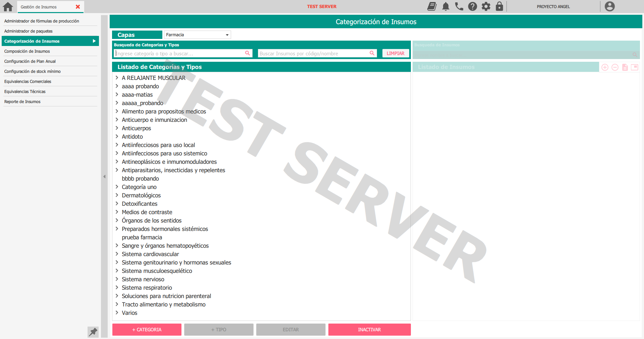Open the notifications bell icon

pyautogui.click(x=445, y=6)
